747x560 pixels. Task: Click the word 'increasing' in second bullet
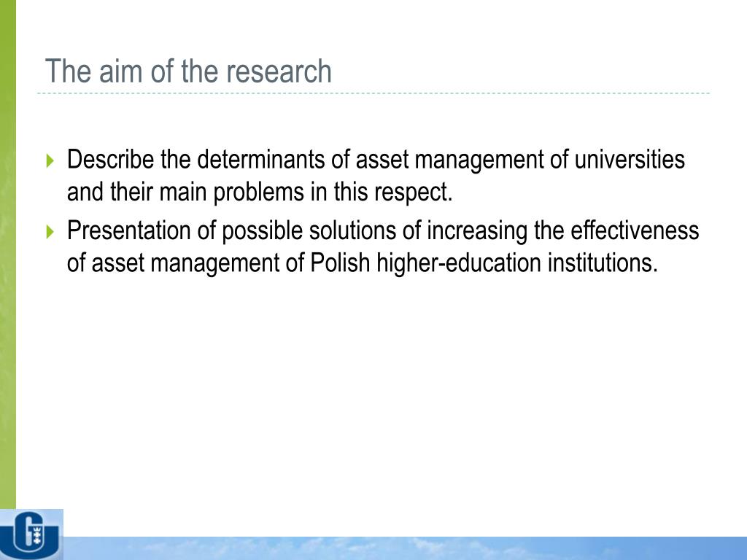(477, 231)
